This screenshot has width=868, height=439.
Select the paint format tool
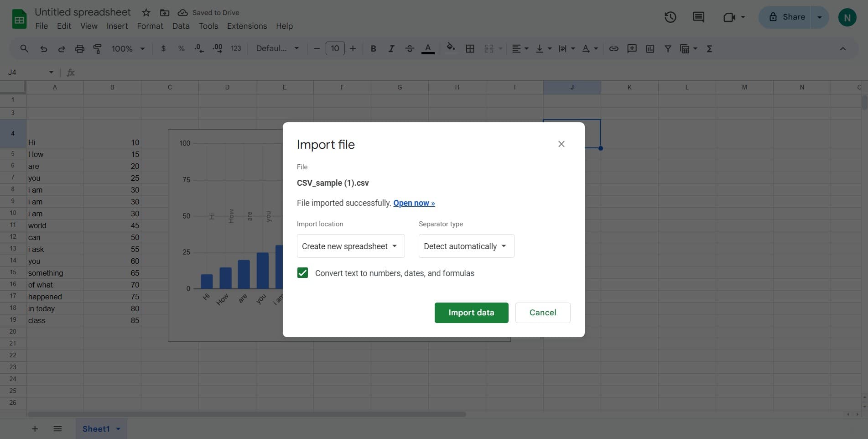point(97,48)
